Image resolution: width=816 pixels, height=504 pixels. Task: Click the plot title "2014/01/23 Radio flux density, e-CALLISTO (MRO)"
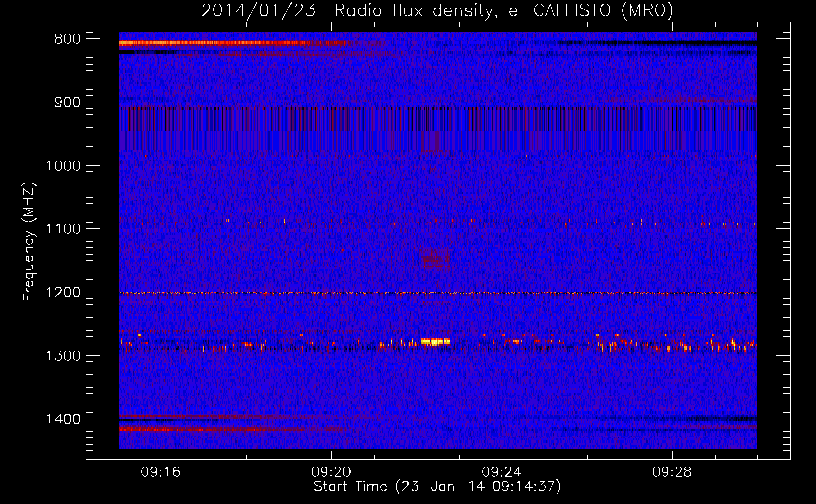tap(437, 11)
